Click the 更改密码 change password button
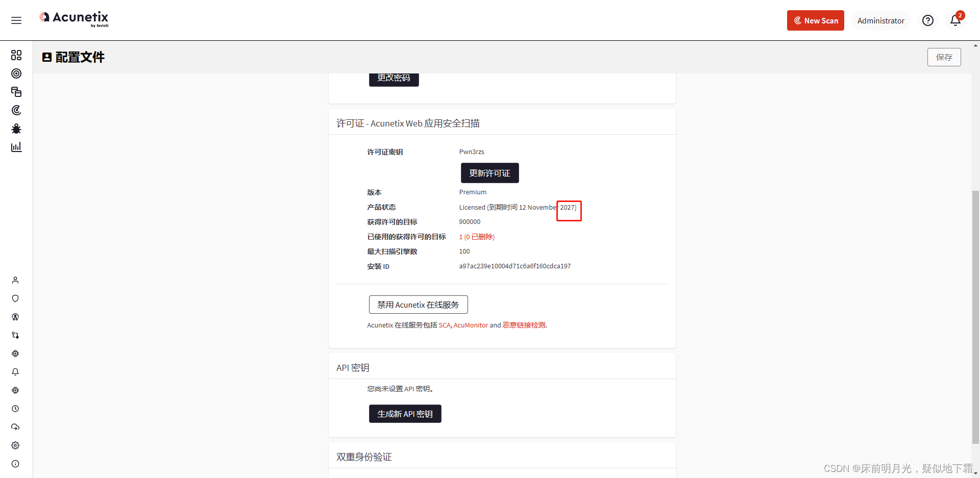 coord(394,79)
